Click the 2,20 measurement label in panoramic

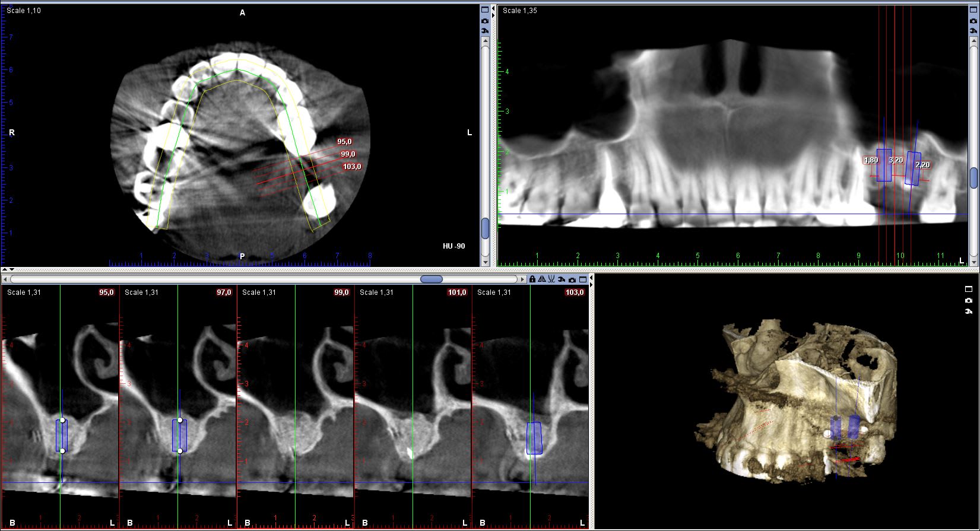tap(922, 164)
